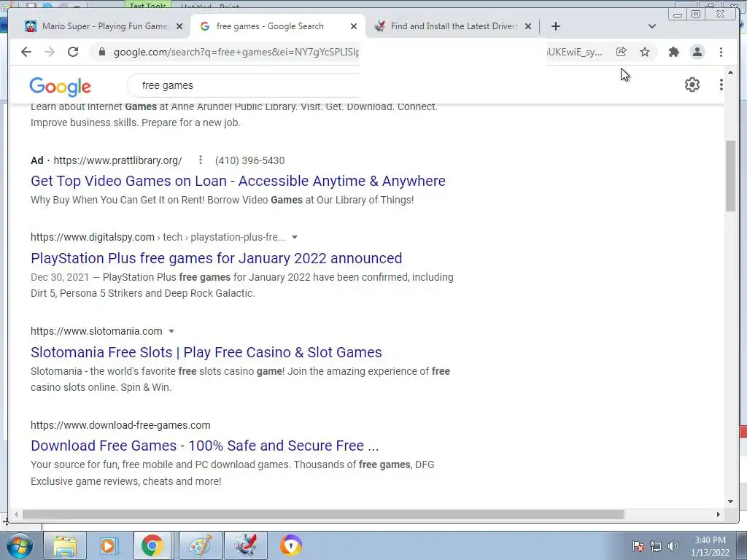747x560 pixels.
Task: Share this page using share icon
Action: click(x=622, y=52)
